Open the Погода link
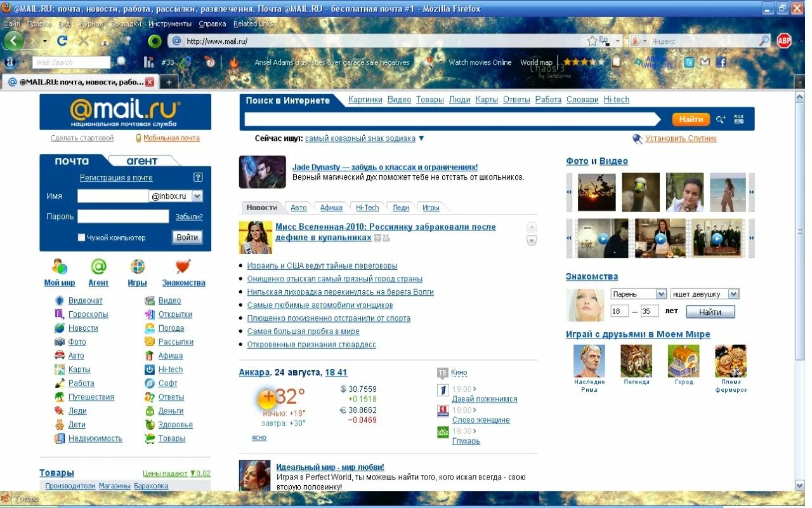812x508 pixels. 171,328
